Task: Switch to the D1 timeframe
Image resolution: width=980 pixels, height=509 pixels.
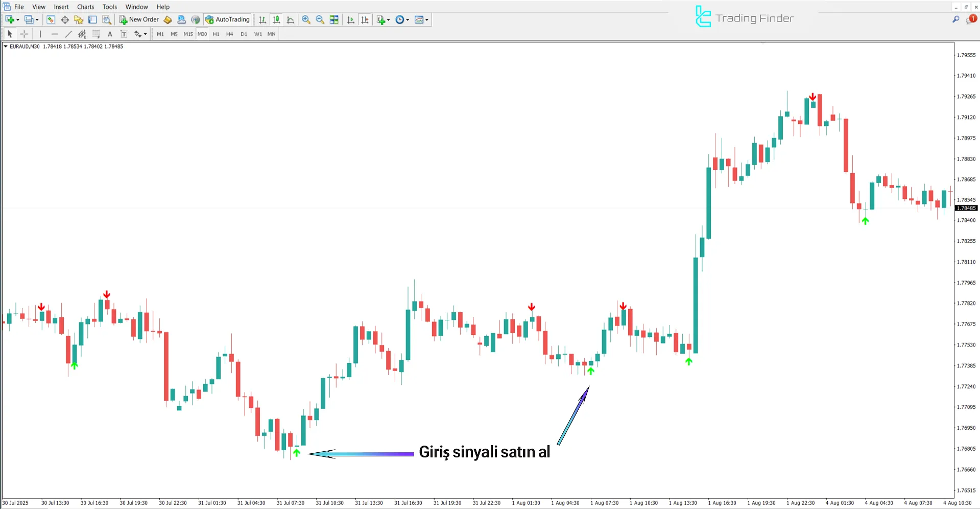Action: point(244,34)
